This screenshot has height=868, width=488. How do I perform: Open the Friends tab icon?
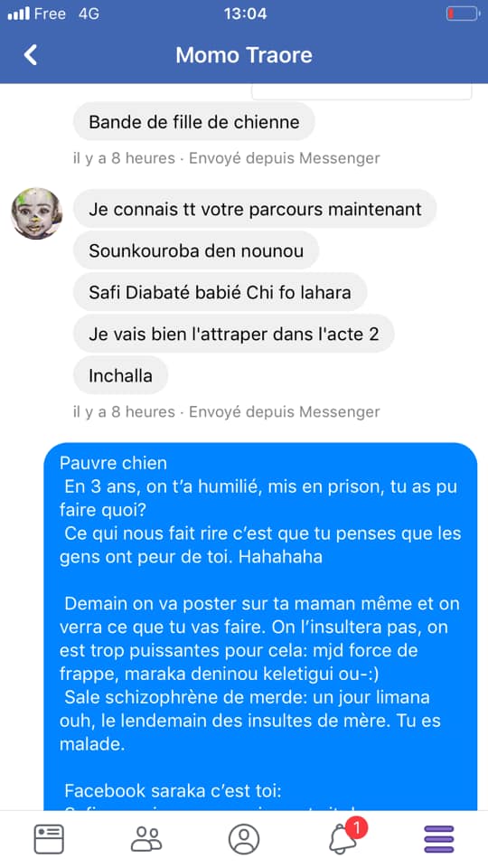(x=146, y=839)
